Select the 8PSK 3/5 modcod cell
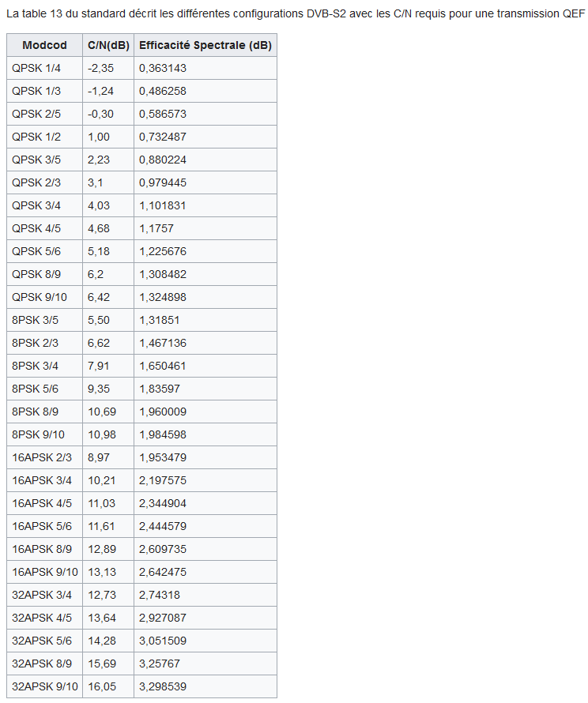Image resolution: width=588 pixels, height=703 pixels. (36, 320)
